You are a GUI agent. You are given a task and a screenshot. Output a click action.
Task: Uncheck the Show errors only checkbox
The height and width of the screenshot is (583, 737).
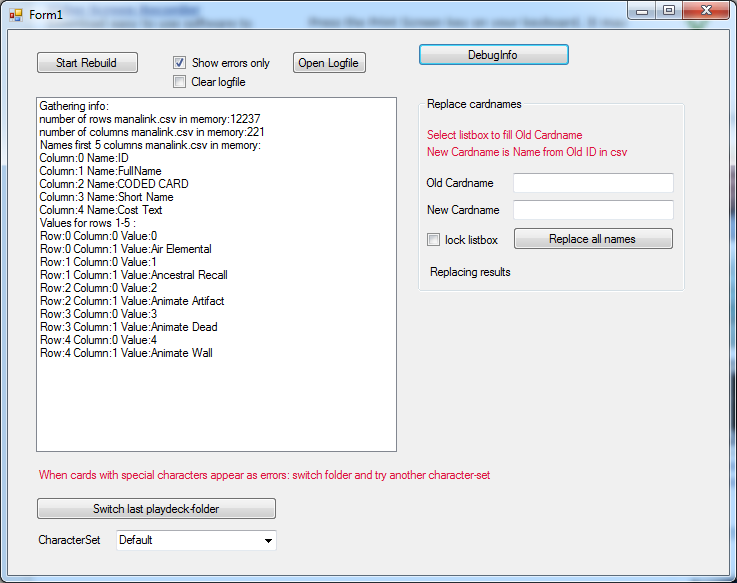[x=180, y=63]
